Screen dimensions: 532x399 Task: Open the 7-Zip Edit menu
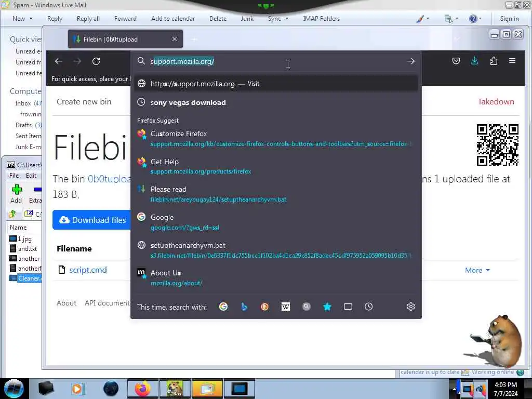point(31,176)
